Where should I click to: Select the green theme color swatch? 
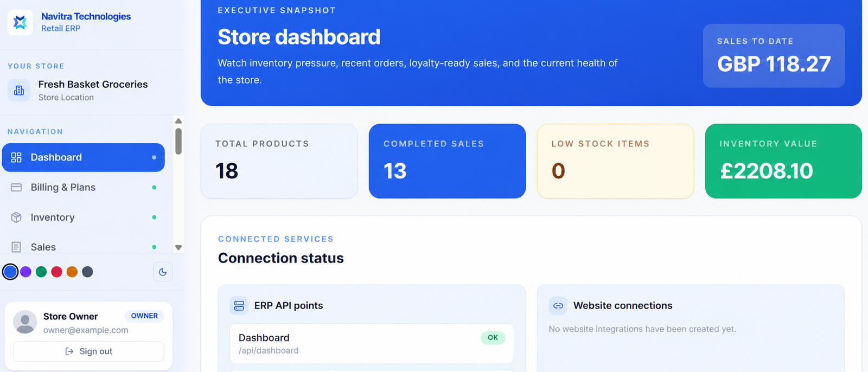click(x=41, y=272)
